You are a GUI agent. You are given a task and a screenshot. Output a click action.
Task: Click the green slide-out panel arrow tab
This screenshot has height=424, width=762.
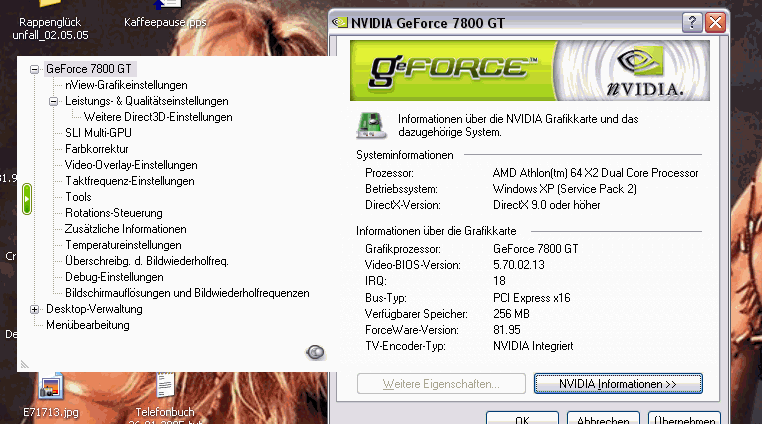click(27, 199)
